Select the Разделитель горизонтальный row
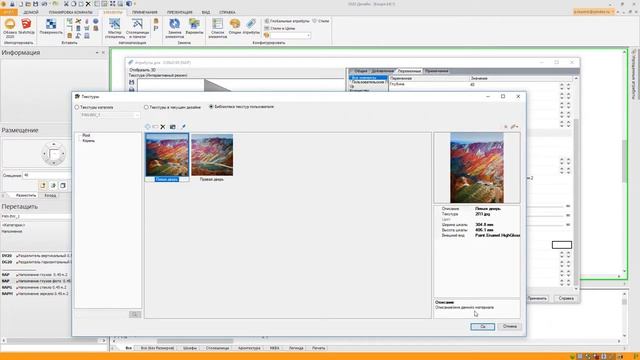The image size is (640, 360). [36, 262]
